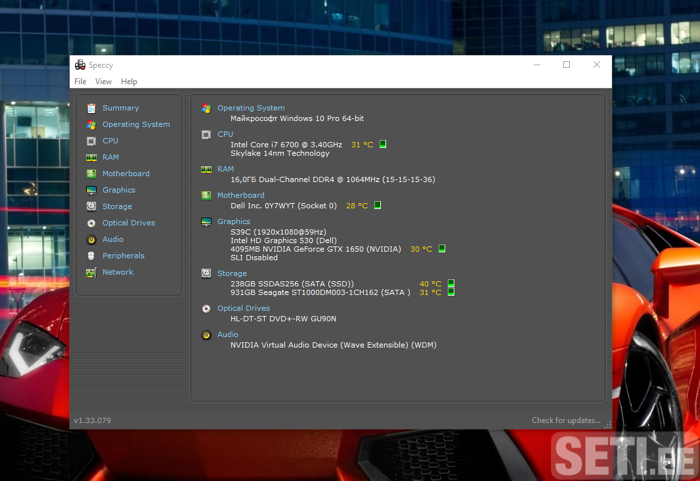Image resolution: width=700 pixels, height=481 pixels.
Task: Click the GPU temperature status square
Action: (x=441, y=249)
